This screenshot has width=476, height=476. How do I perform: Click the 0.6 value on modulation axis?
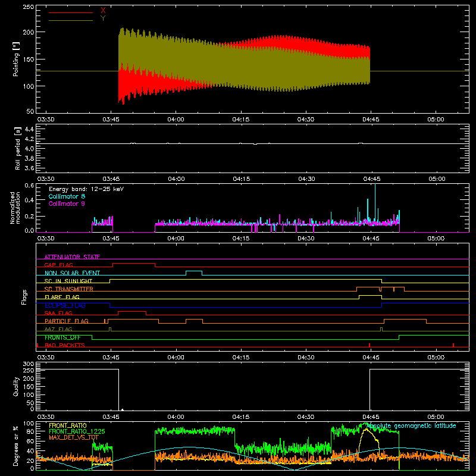pyautogui.click(x=29, y=185)
